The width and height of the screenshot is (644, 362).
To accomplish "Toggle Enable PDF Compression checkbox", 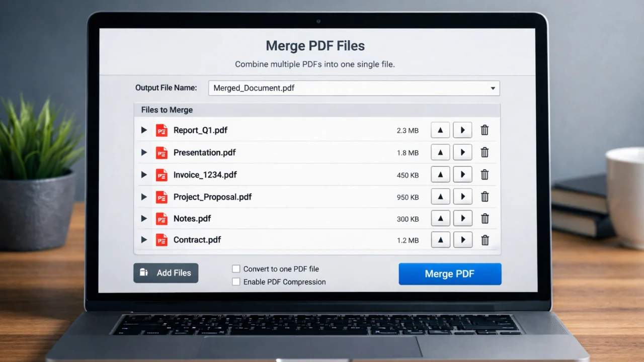I will click(236, 282).
